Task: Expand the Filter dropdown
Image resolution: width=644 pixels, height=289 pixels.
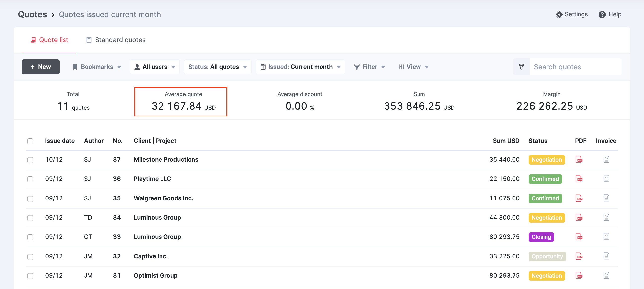Action: tap(369, 67)
